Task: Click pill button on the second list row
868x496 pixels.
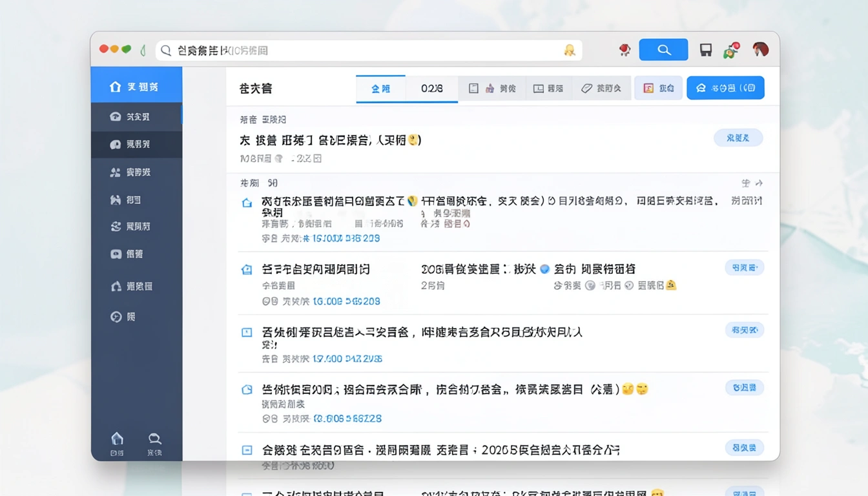Action: [x=744, y=267]
